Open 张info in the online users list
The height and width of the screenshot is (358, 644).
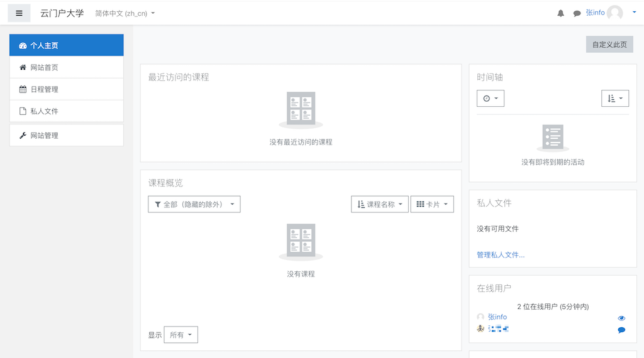point(497,317)
